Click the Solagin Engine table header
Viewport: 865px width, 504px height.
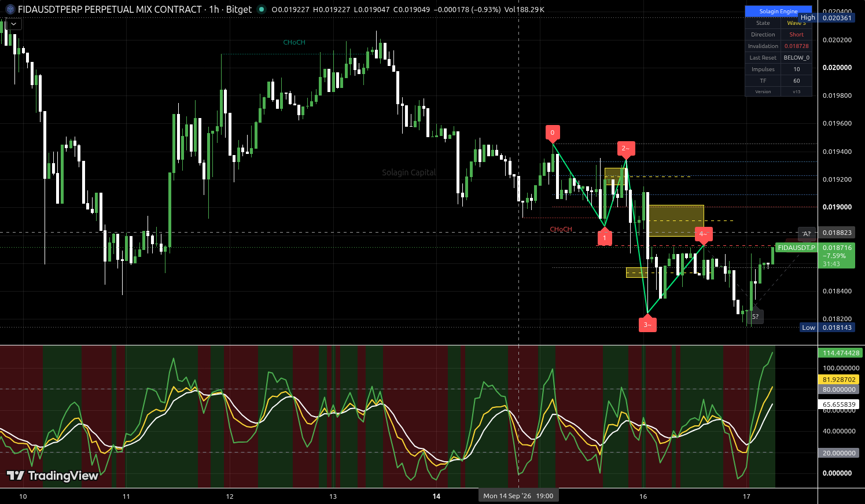(778, 12)
